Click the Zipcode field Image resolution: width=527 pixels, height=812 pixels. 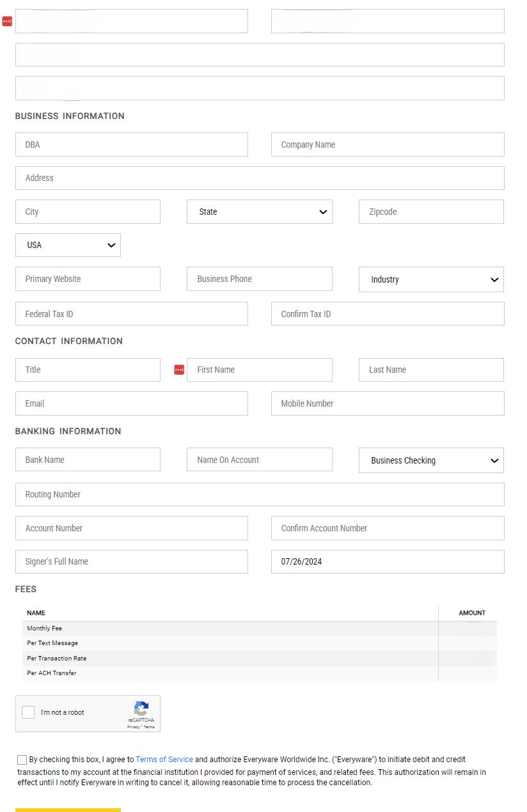pos(431,212)
